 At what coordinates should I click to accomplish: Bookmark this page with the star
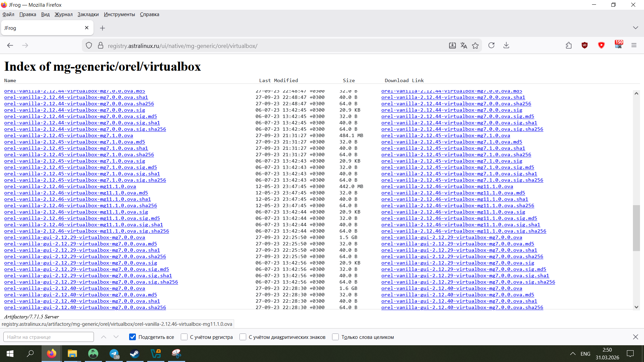[x=475, y=46]
